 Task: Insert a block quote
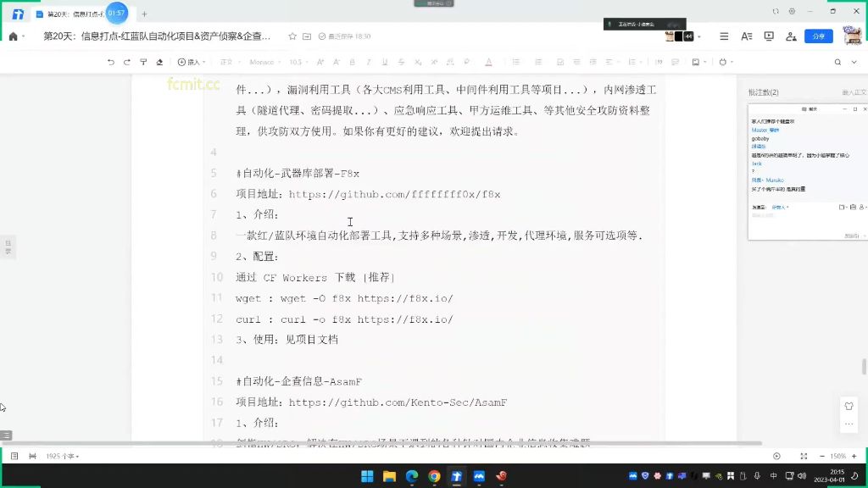(659, 62)
